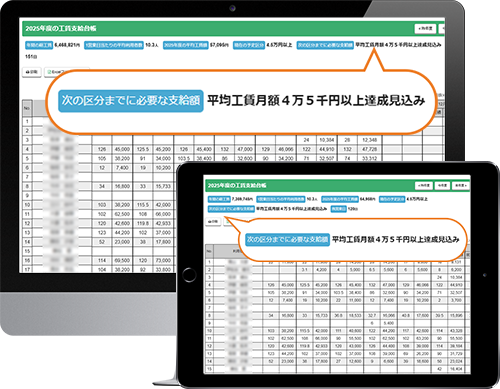Click the 2025年度の工賃支給台帳 title on the monitor
The height and width of the screenshot is (389, 500).
61,28
